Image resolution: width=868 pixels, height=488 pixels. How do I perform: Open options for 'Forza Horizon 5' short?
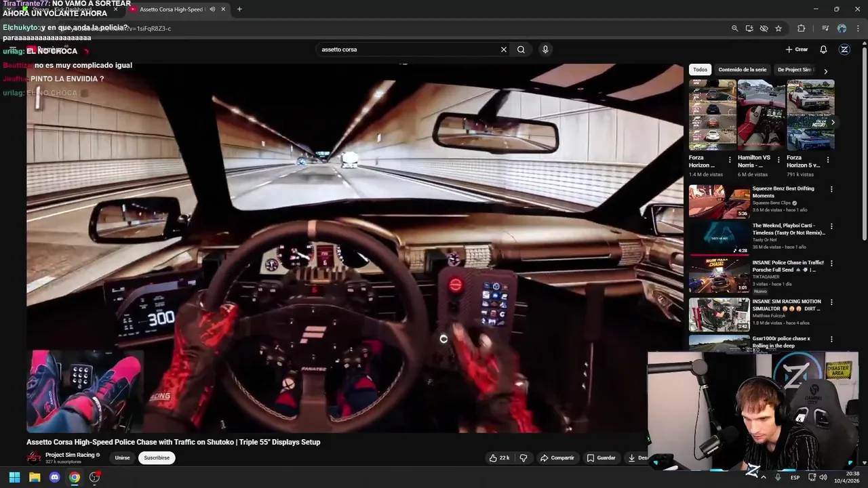coord(828,160)
